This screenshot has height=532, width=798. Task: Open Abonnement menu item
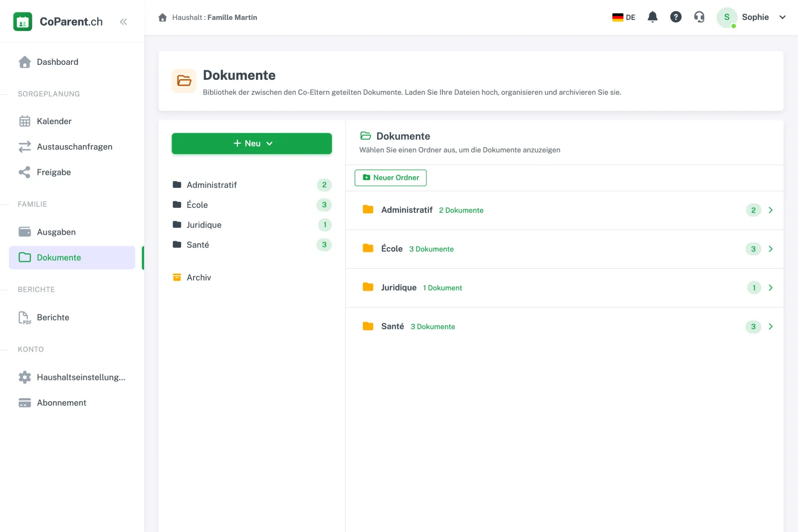pyautogui.click(x=72, y=403)
